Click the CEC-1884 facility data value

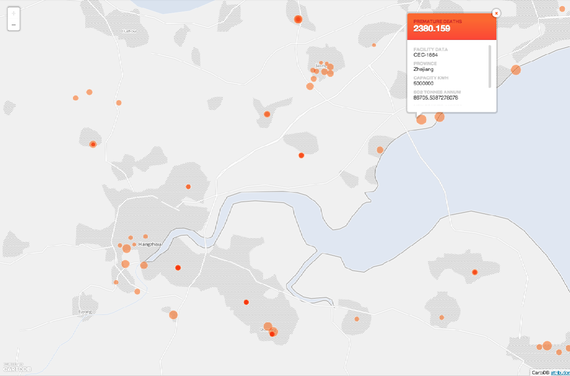pyautogui.click(x=426, y=55)
